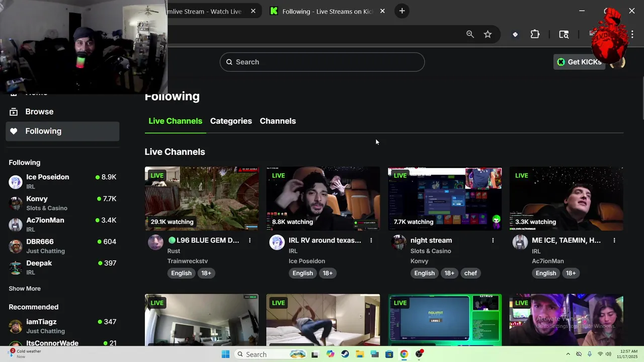Open the 3.3K watching stream thumbnail

[566, 199]
